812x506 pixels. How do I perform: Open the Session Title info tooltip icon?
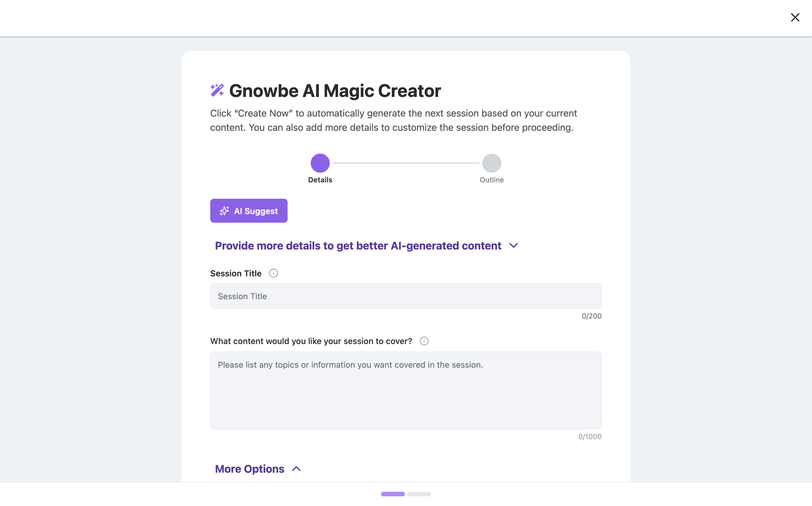coord(273,273)
